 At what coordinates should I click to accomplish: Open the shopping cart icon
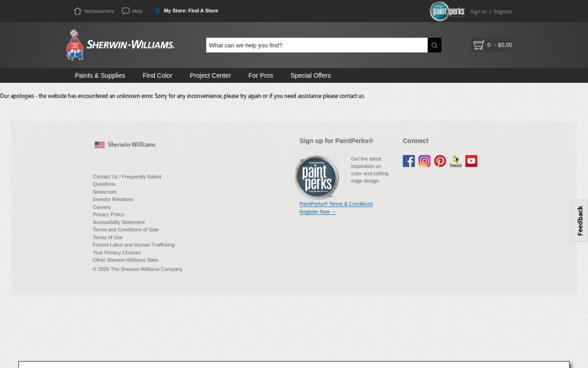[x=479, y=45]
